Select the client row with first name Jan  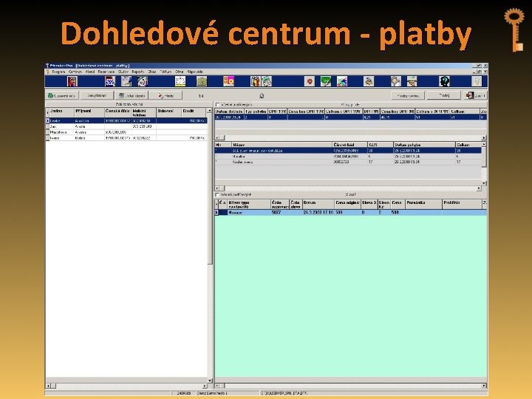(x=126, y=126)
